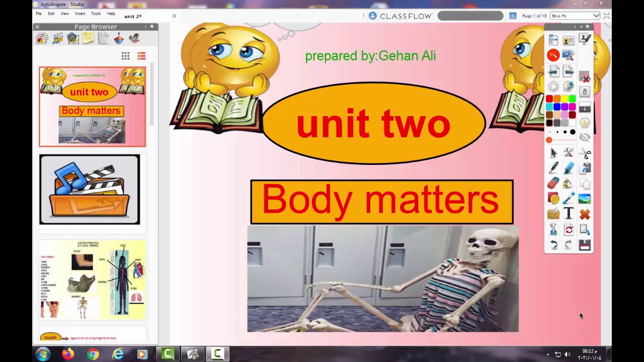The width and height of the screenshot is (644, 362).
Task: Click the Reset Page icon
Action: [569, 230]
